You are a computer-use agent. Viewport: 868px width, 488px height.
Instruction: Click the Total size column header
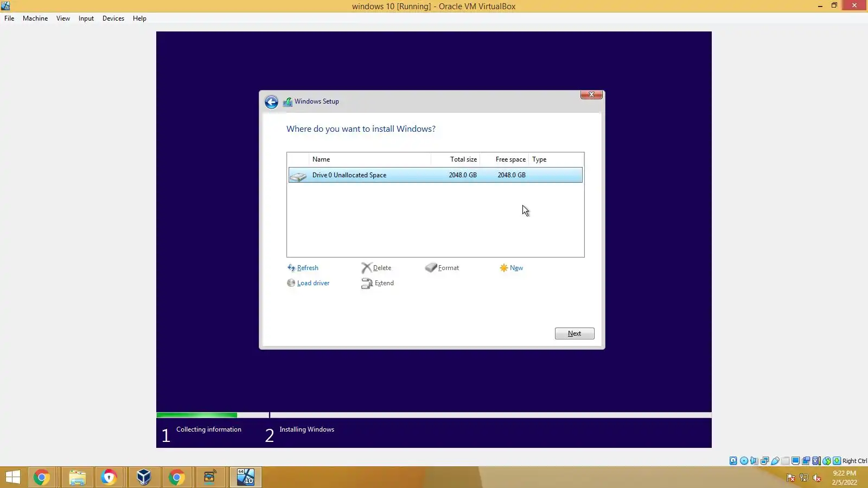point(463,159)
